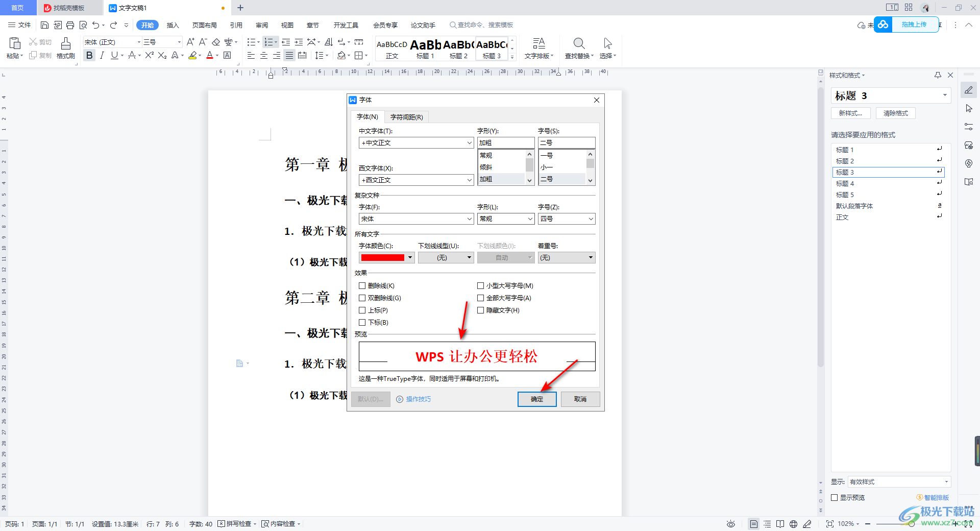Justify the paragraph text
This screenshot has height=531, width=980.
click(289, 55)
